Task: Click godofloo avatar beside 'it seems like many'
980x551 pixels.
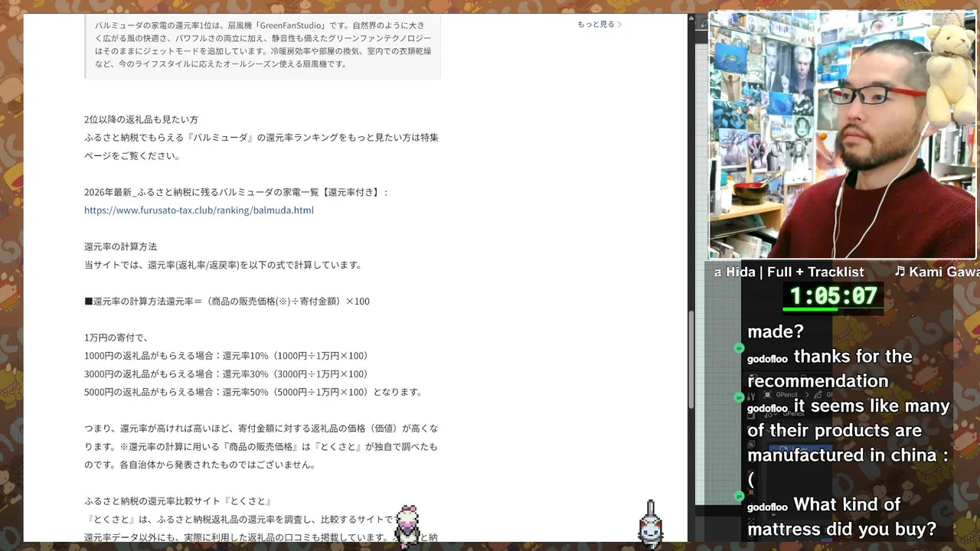Action: click(739, 398)
